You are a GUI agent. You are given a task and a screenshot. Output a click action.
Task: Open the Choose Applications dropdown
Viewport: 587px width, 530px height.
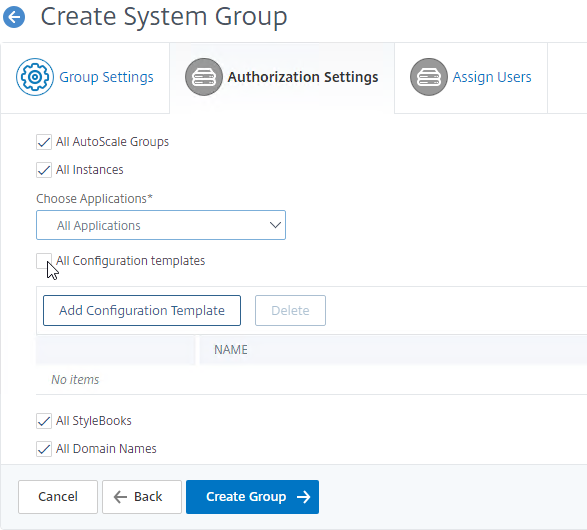[161, 225]
